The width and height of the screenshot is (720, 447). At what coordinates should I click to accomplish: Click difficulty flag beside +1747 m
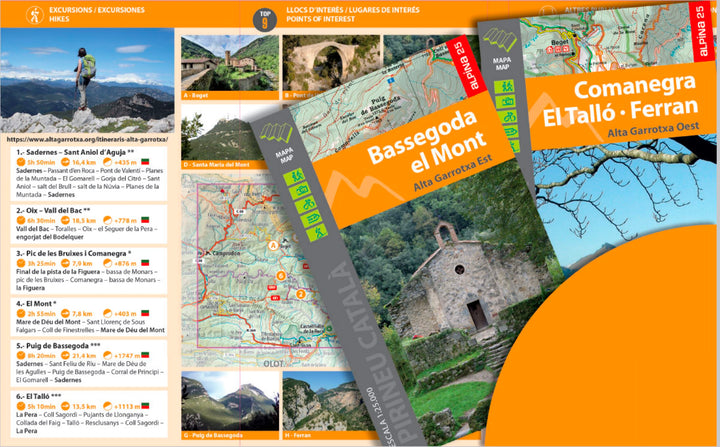coord(145,355)
